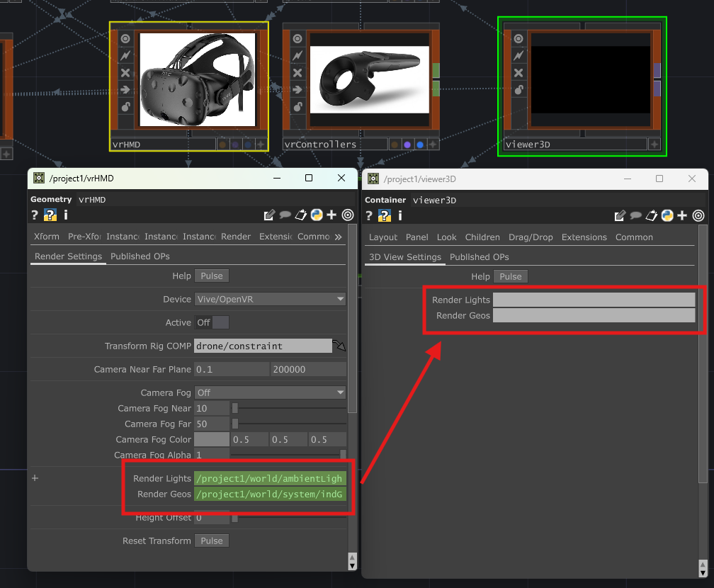Click empty Render Lights field in viewer3D
This screenshot has height=588, width=714.
(x=594, y=300)
